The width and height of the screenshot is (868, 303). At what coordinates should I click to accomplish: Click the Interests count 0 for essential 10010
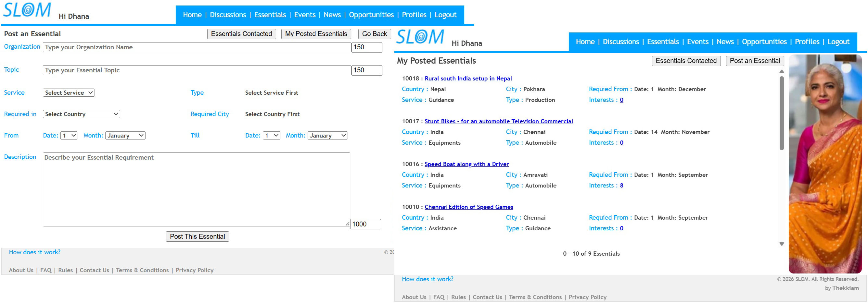click(622, 228)
